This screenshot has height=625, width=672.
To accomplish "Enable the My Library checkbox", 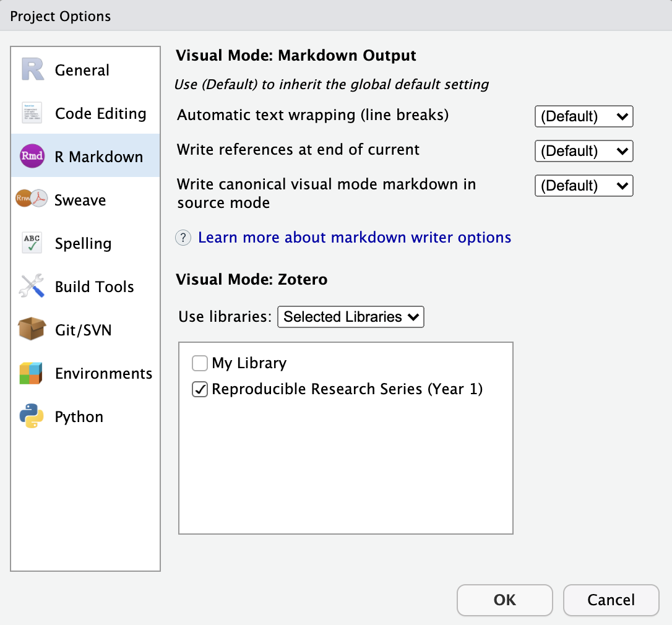I will click(200, 363).
